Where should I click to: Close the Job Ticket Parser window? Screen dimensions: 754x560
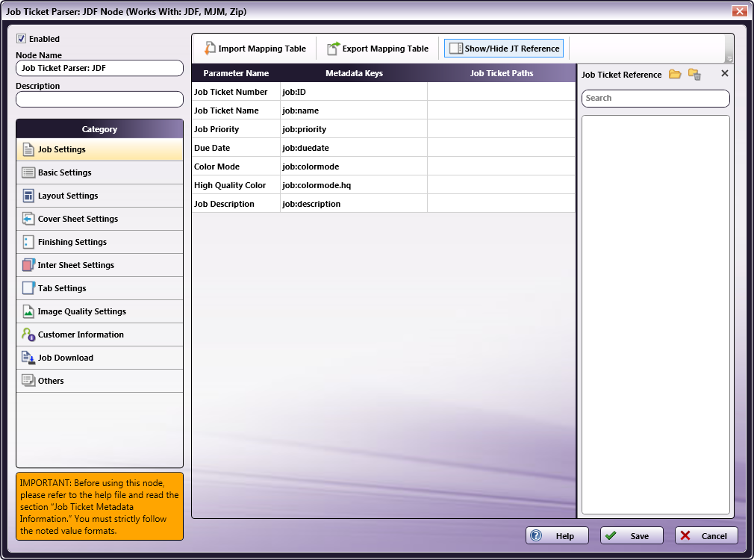739,11
